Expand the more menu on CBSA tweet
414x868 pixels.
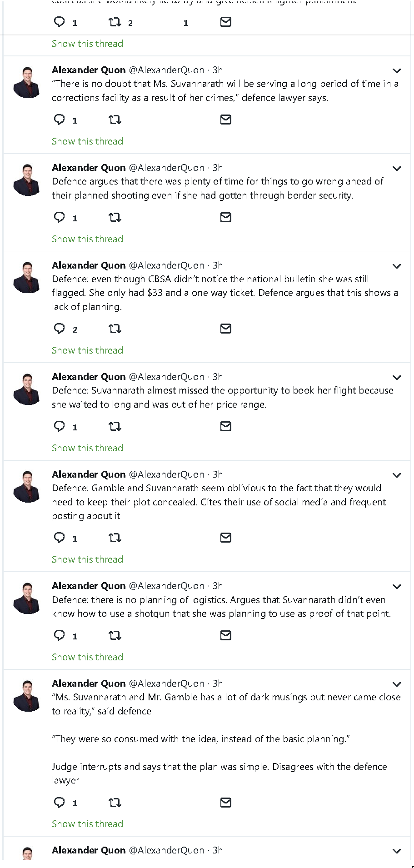click(x=397, y=266)
